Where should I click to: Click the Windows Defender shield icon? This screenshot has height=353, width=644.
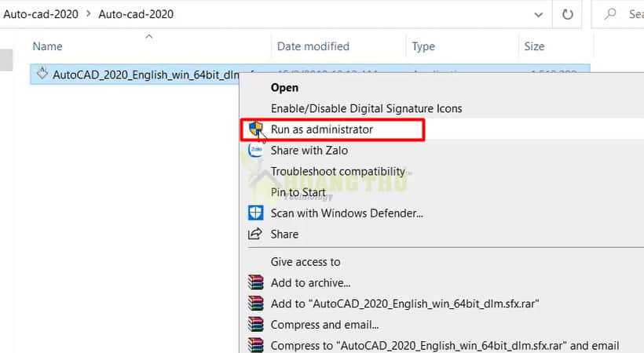[255, 213]
